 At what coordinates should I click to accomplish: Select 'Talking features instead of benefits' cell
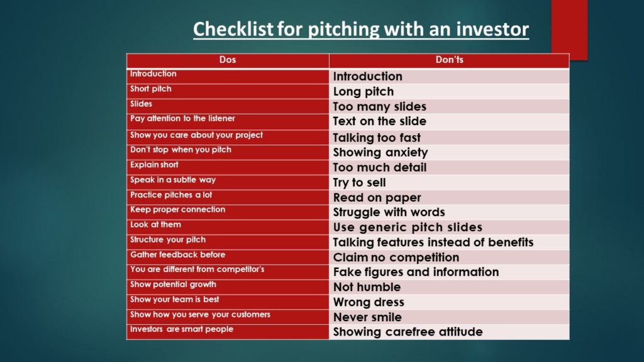click(x=449, y=243)
